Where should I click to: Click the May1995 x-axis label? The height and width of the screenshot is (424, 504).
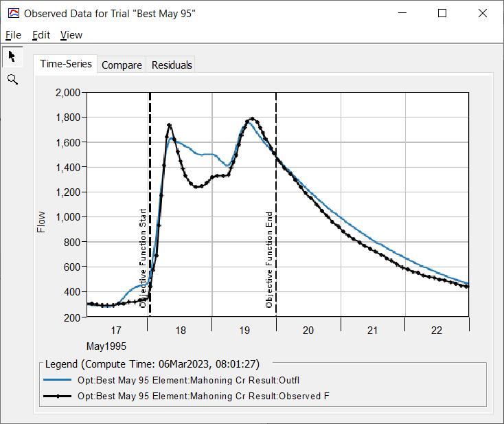pos(106,346)
